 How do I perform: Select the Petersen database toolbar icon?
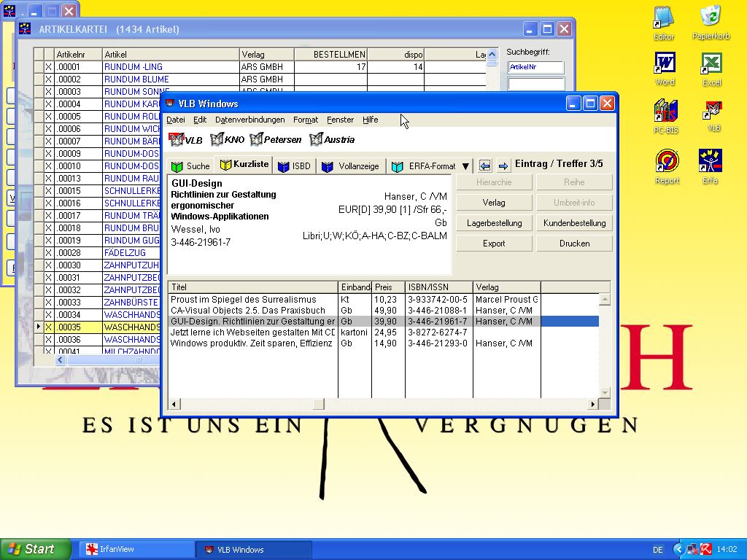276,139
